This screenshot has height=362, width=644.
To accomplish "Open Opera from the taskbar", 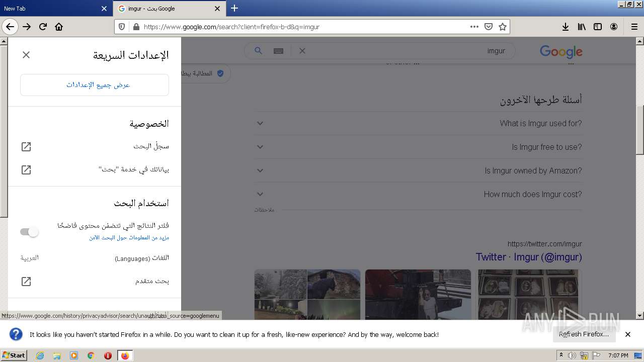I will point(108,355).
